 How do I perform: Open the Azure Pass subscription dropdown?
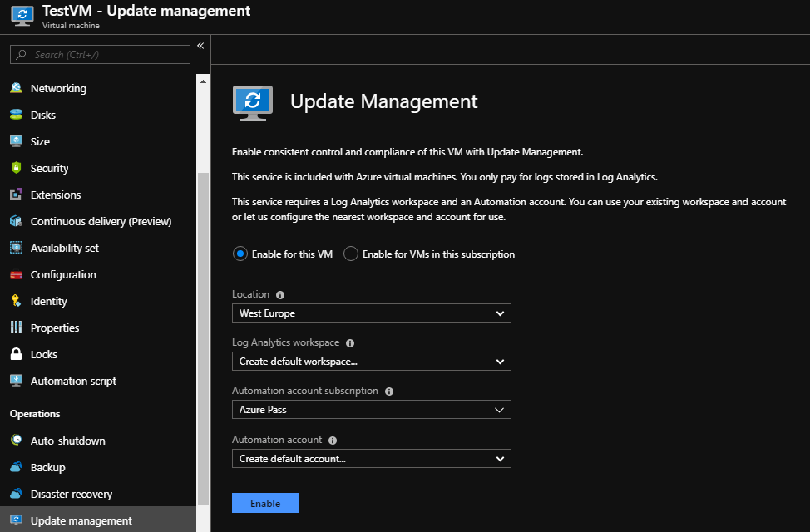coord(372,410)
